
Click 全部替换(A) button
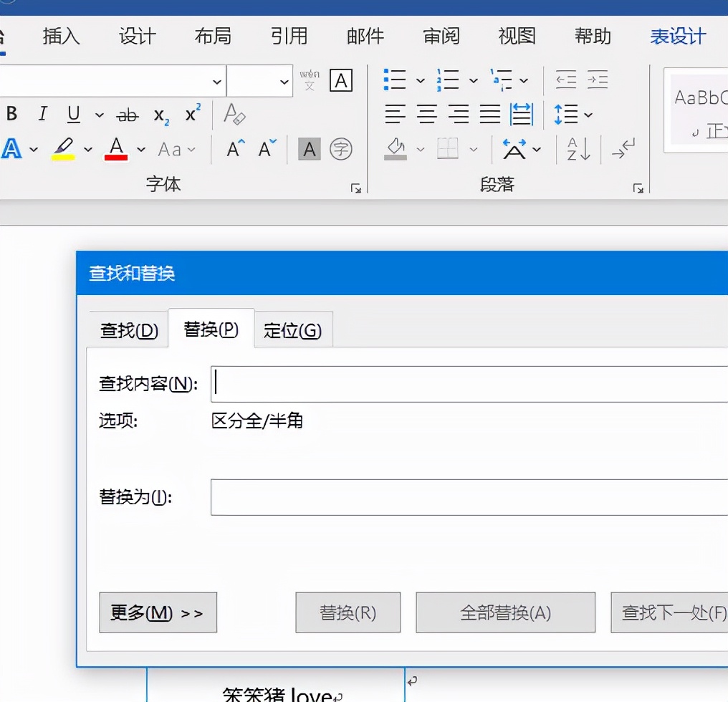click(506, 612)
